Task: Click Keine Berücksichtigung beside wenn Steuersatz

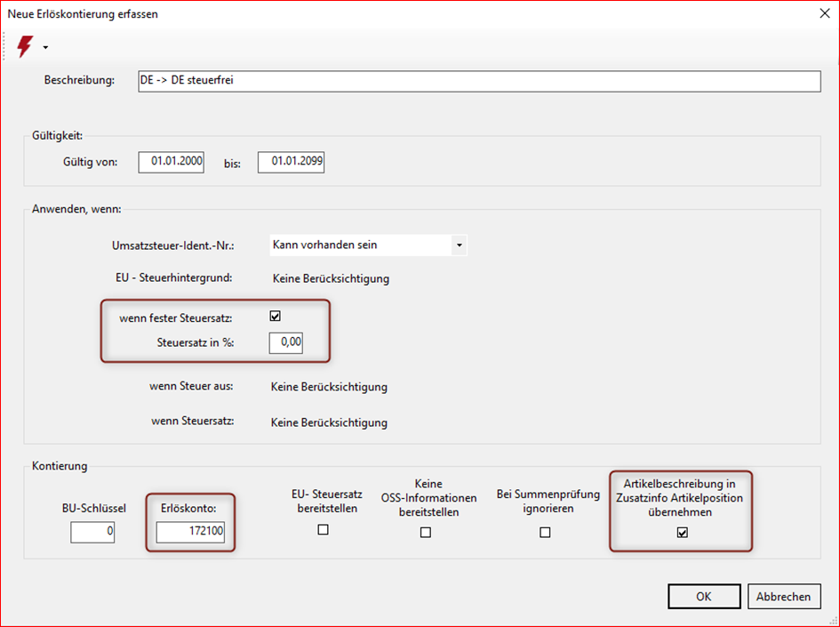Action: [329, 422]
